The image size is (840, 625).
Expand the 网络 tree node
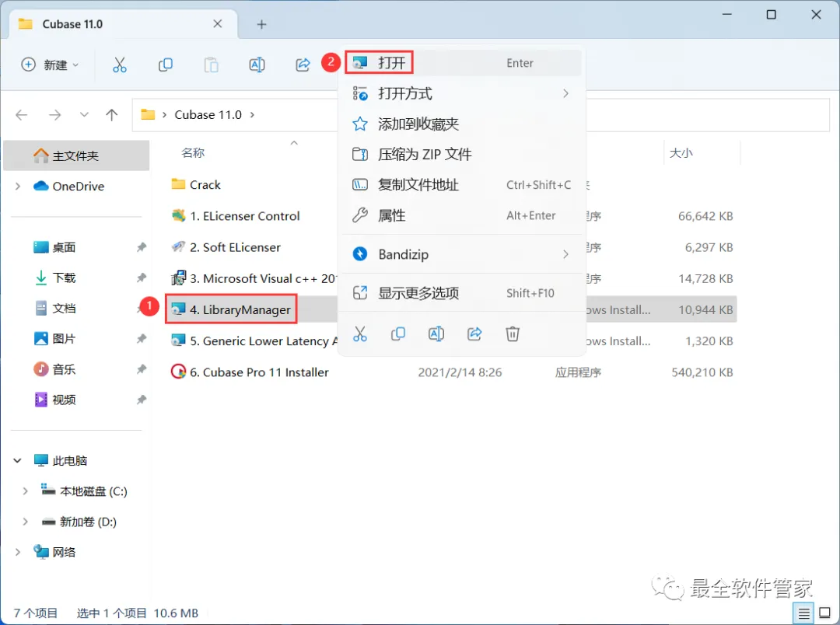(x=18, y=552)
